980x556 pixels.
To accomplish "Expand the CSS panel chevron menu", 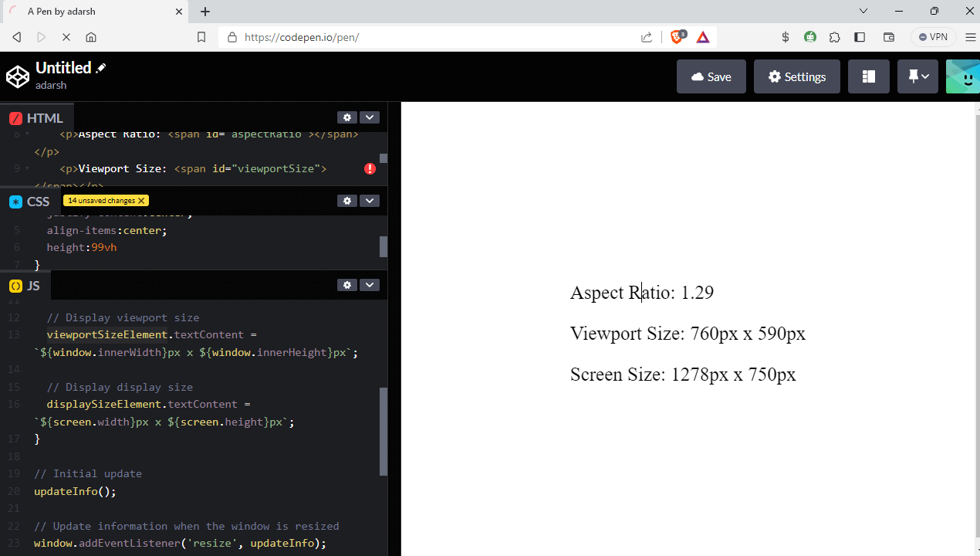I will coord(369,200).
